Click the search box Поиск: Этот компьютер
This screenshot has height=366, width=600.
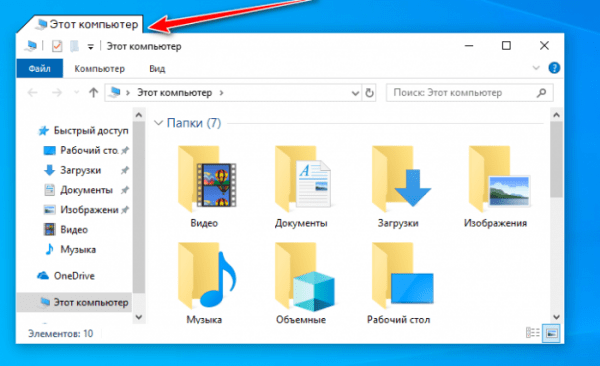pos(470,93)
